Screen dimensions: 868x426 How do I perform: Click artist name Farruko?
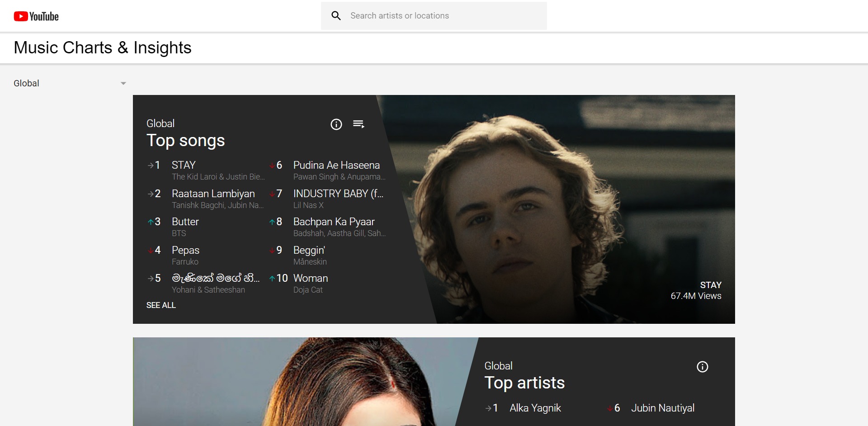click(x=185, y=262)
